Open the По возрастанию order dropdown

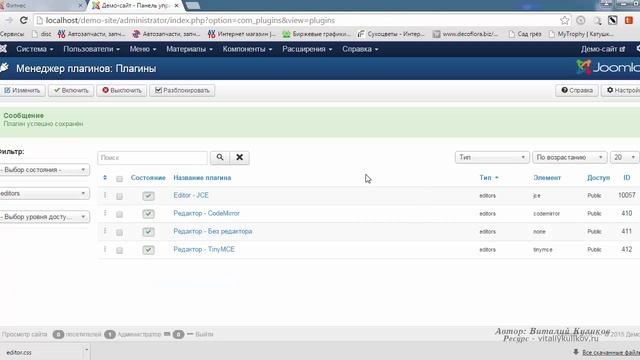pyautogui.click(x=569, y=157)
